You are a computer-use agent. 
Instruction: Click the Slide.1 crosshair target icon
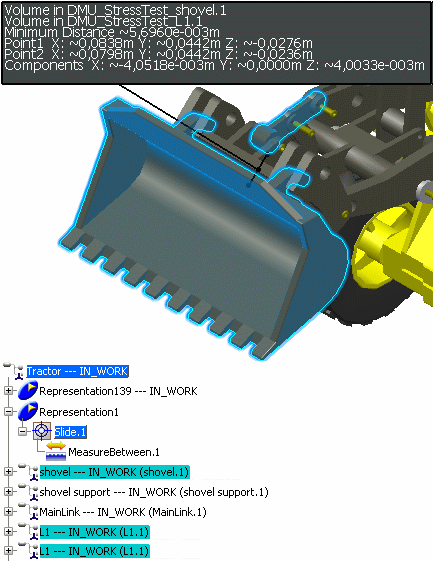click(42, 431)
